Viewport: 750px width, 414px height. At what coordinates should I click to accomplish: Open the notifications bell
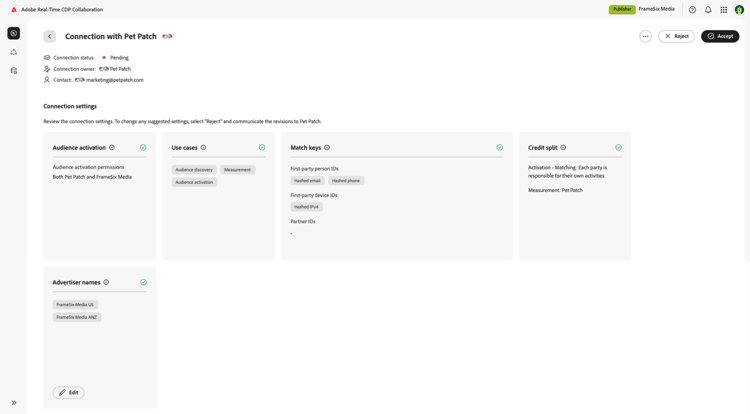[x=708, y=10]
